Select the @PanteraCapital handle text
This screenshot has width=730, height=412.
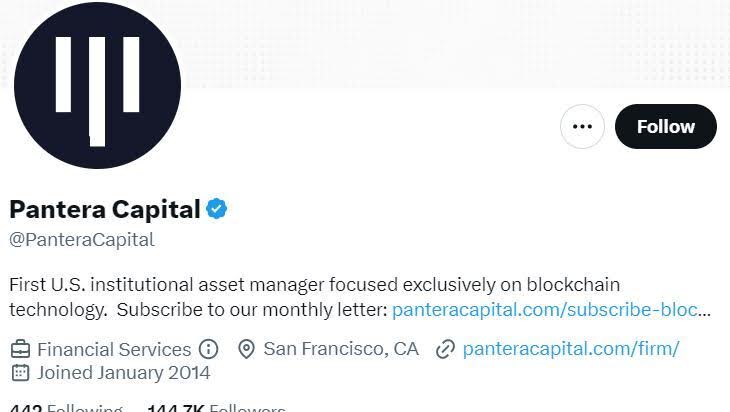click(82, 240)
